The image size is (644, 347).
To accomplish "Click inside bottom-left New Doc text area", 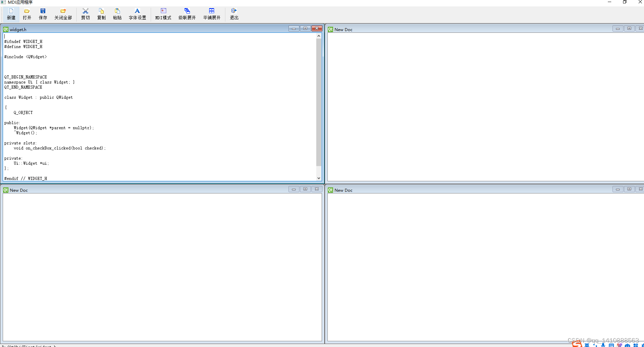I will 163,267.
